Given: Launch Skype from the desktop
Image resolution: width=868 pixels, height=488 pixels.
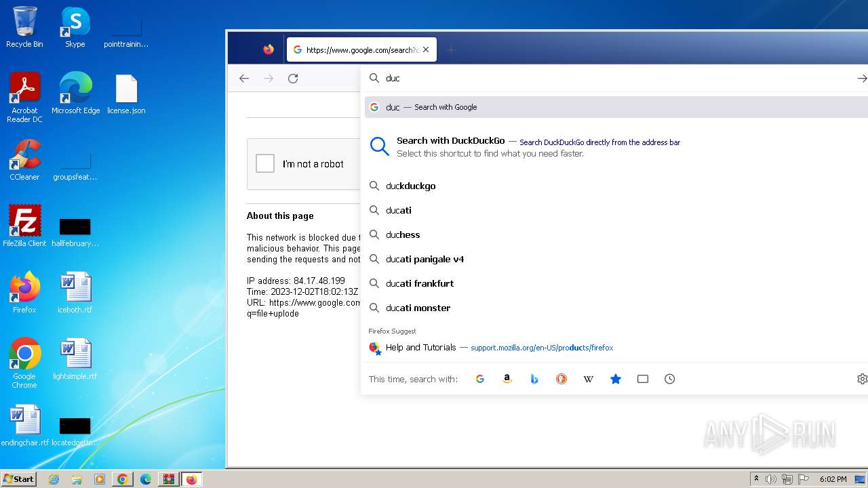Looking at the screenshot, I should pyautogui.click(x=75, y=27).
